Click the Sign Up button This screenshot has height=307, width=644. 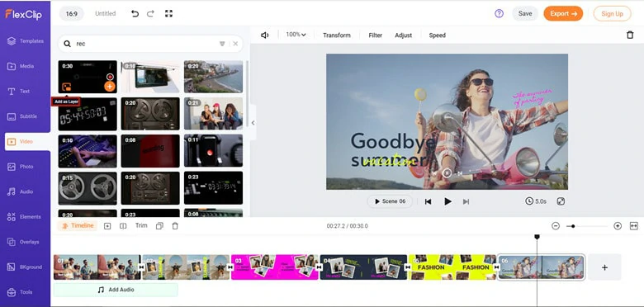pos(612,13)
